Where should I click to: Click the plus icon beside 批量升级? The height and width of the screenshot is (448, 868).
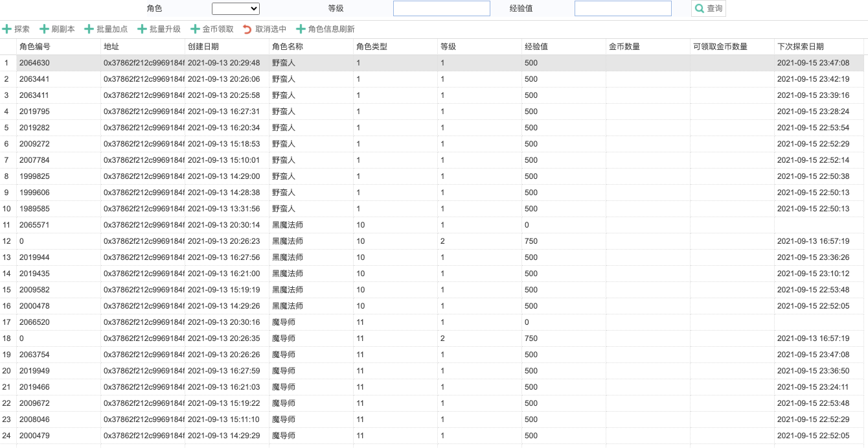tap(142, 29)
